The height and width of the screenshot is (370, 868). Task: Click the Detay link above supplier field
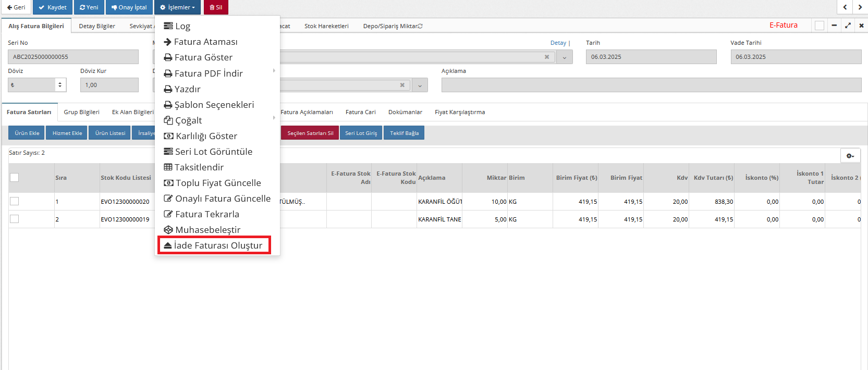pyautogui.click(x=558, y=43)
